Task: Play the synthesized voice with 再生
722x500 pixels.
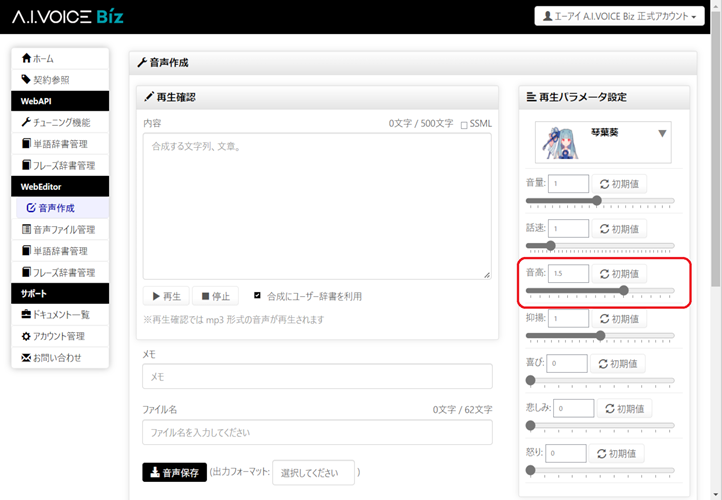Action: click(x=166, y=296)
